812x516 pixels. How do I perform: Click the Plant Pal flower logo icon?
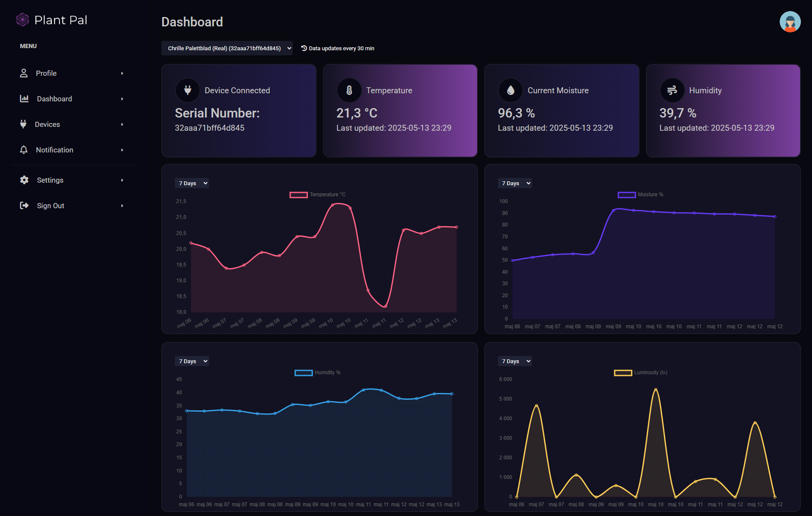pyautogui.click(x=22, y=20)
